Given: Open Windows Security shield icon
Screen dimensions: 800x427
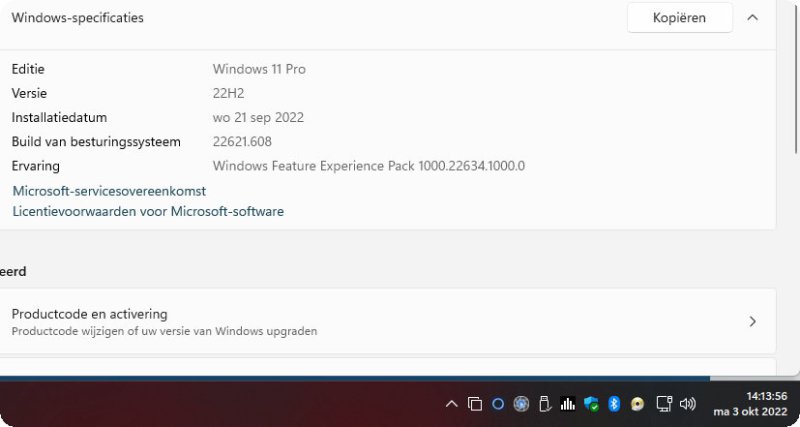Looking at the screenshot, I should point(591,404).
